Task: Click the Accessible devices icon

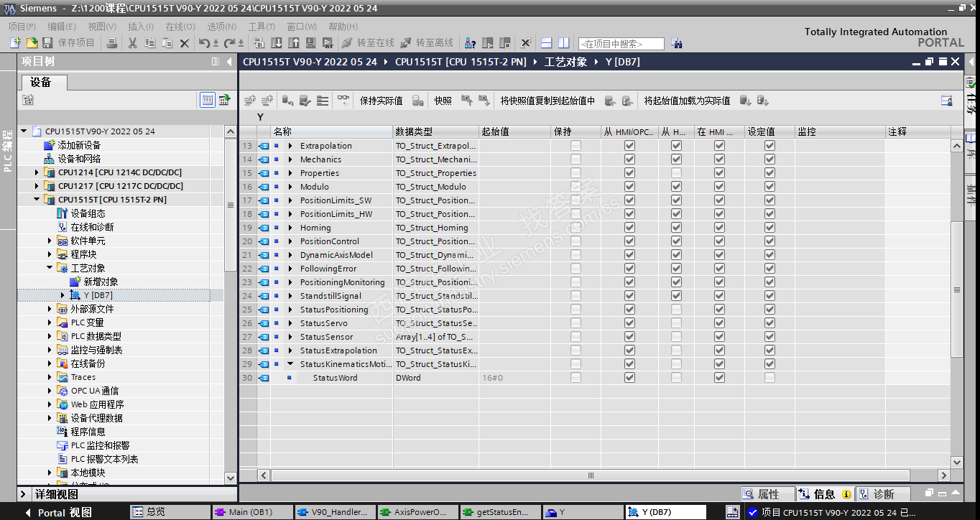Action: (471, 43)
